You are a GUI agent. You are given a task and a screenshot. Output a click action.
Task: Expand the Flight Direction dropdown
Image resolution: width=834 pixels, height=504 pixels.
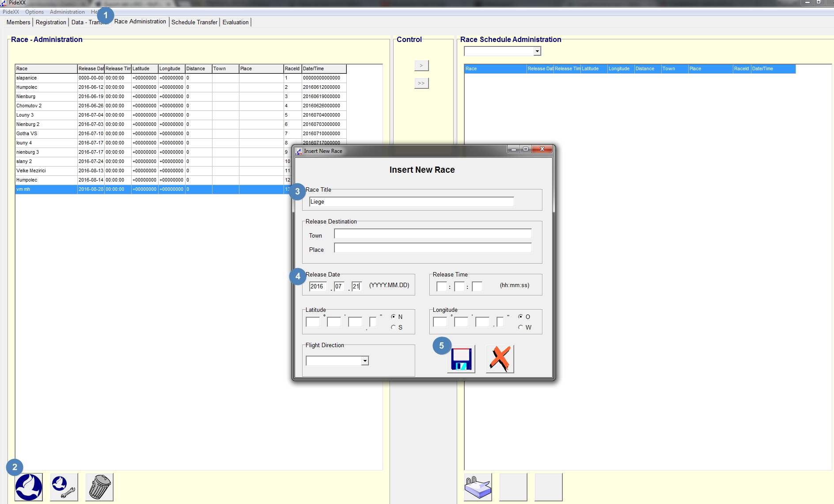365,361
